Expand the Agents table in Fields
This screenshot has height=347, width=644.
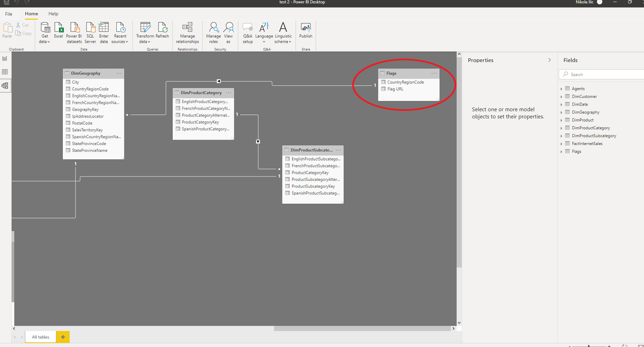[x=561, y=89]
